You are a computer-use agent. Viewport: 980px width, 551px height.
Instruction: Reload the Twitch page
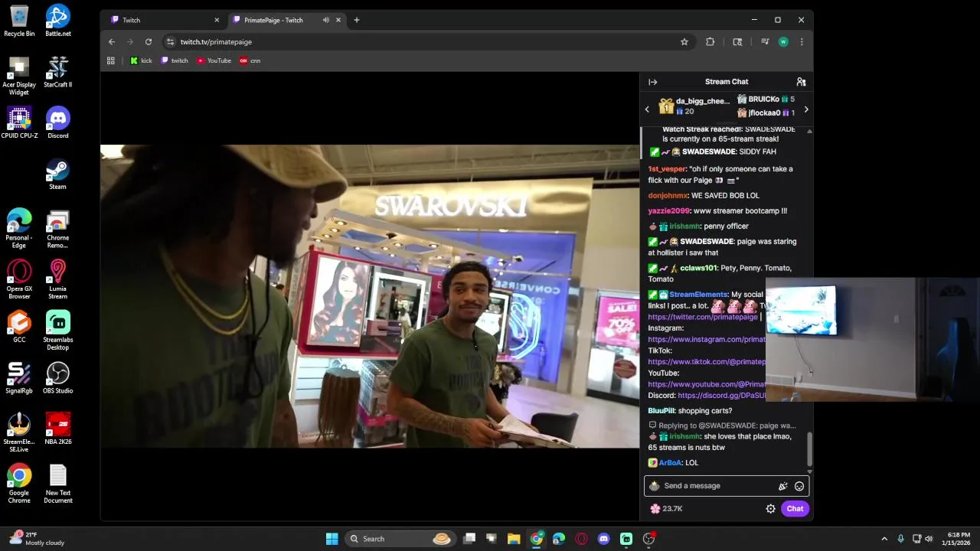(x=149, y=42)
